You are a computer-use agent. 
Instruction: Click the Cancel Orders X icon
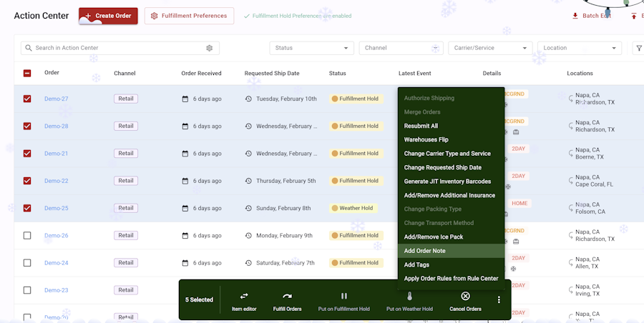pos(465,296)
